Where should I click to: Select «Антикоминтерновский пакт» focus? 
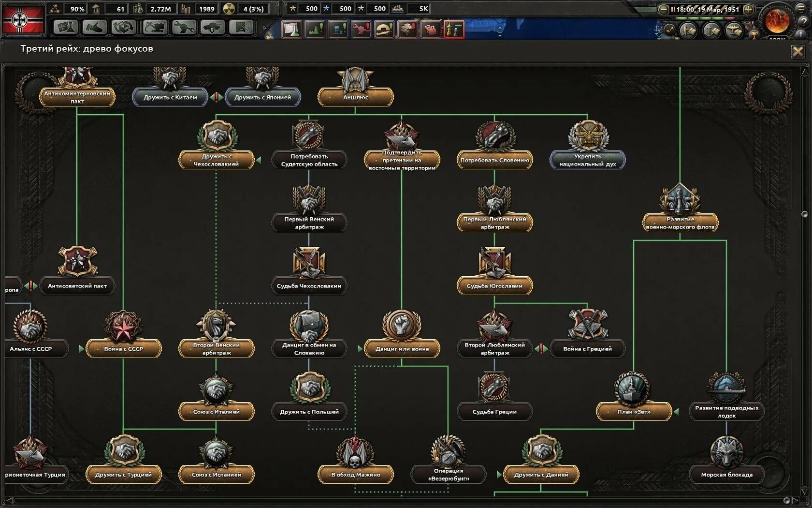point(77,97)
